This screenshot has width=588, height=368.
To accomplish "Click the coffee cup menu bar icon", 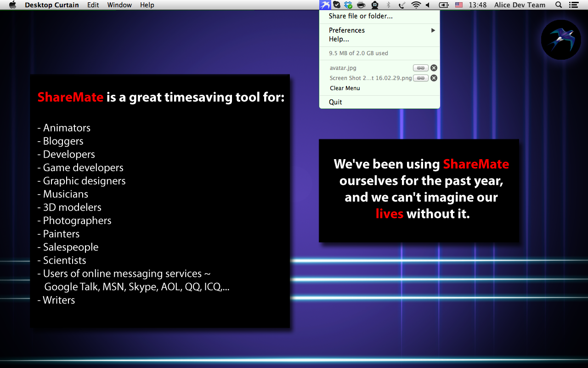I will (x=362, y=5).
